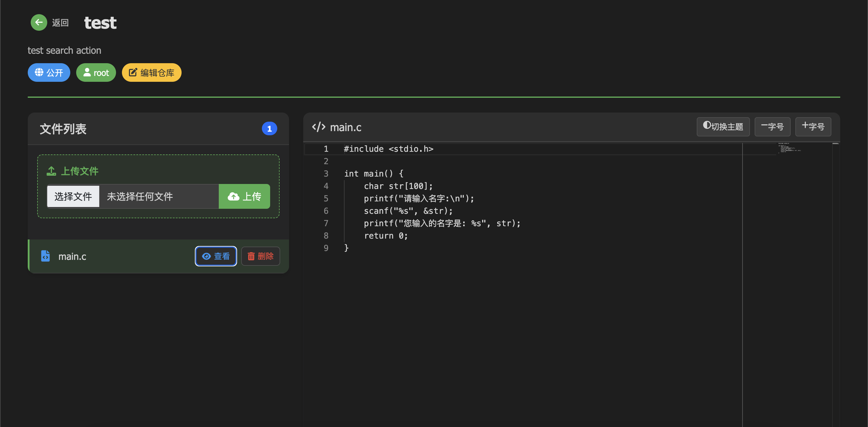
Task: Increase font size with +字号
Action: (x=813, y=127)
